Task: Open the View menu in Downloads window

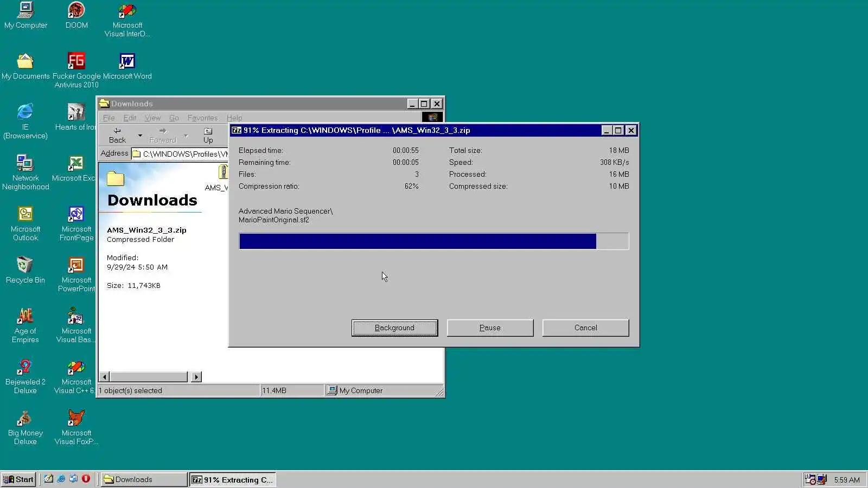Action: 152,118
